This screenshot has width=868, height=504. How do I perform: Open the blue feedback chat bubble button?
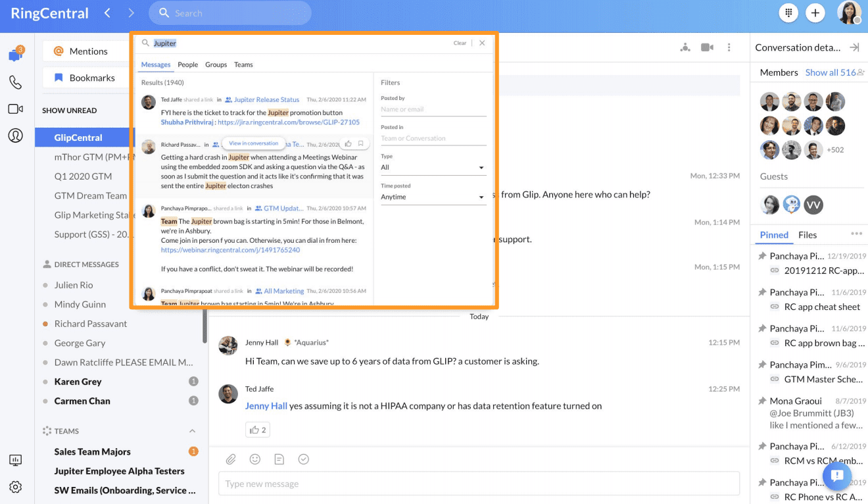pos(836,476)
